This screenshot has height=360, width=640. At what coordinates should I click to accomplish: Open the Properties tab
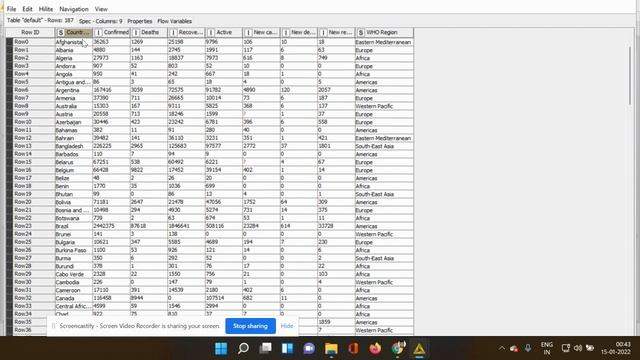click(x=140, y=21)
